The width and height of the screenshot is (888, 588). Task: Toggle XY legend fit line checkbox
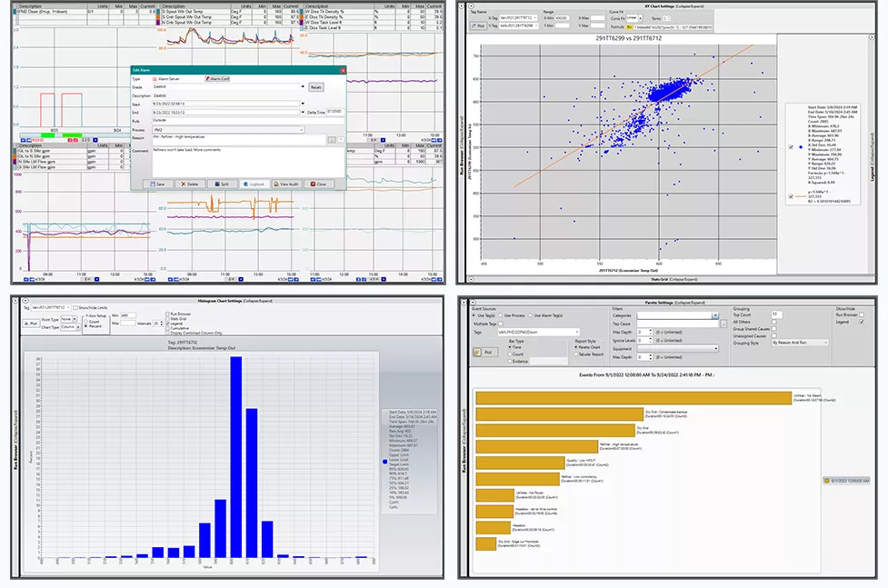click(x=791, y=196)
